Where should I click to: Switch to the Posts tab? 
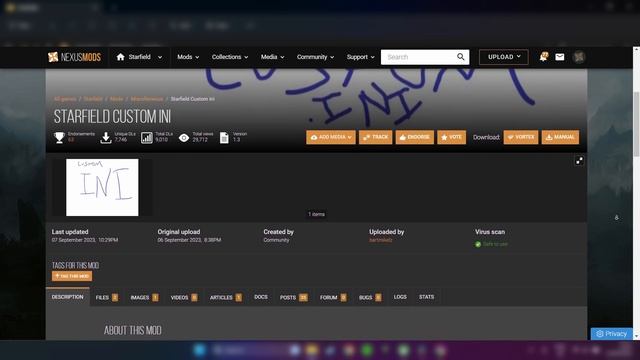[x=294, y=297]
